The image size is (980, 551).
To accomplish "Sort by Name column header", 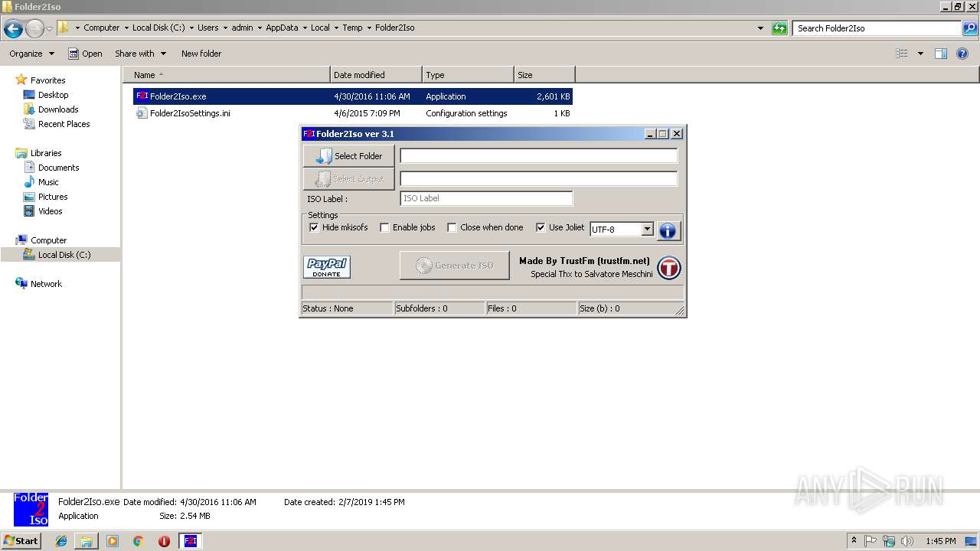I will [226, 75].
